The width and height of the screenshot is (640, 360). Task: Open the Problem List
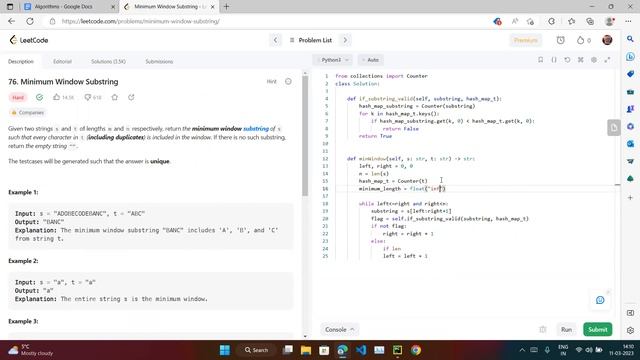tap(311, 40)
